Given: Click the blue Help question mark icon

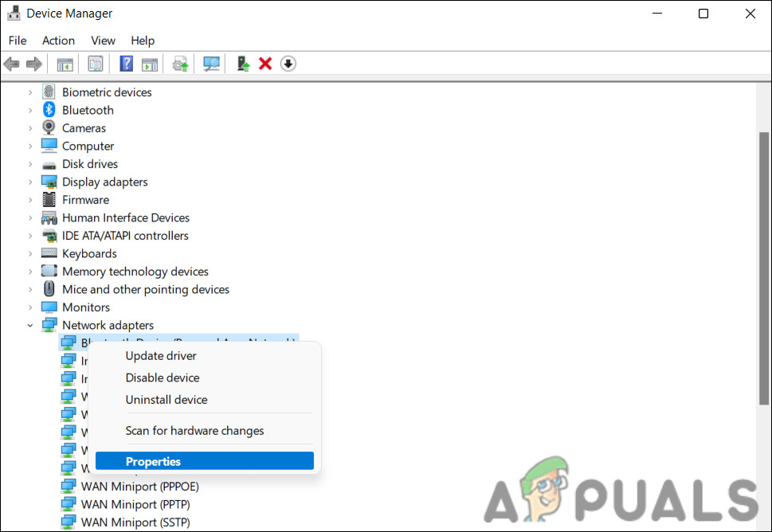Looking at the screenshot, I should [x=127, y=64].
